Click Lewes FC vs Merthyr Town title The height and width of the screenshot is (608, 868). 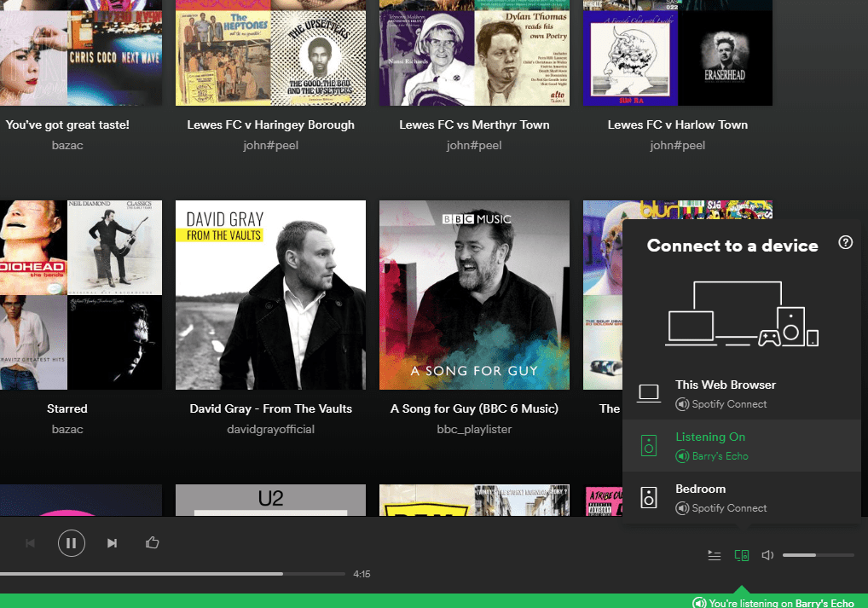coord(474,124)
